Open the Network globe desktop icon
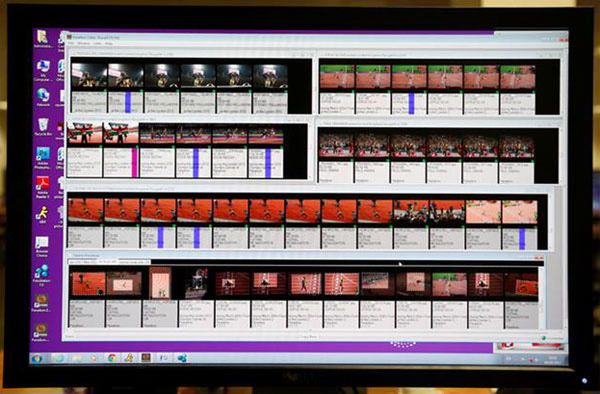The image size is (600, 394). click(43, 94)
